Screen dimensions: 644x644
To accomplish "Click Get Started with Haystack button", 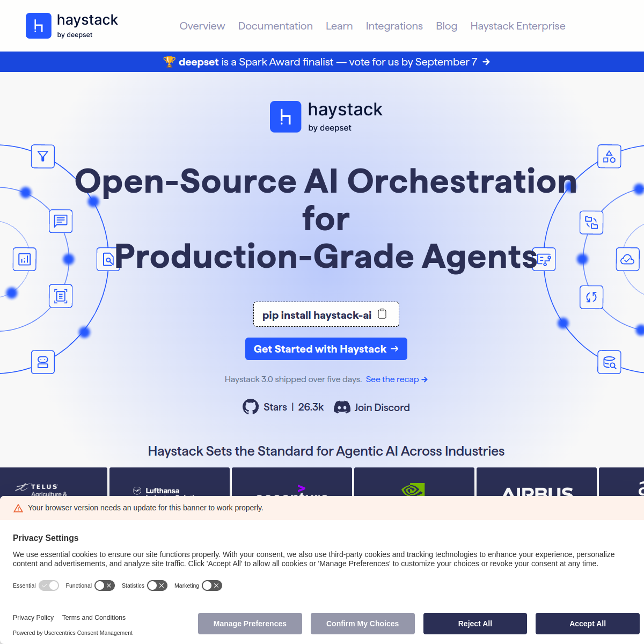I will (326, 349).
